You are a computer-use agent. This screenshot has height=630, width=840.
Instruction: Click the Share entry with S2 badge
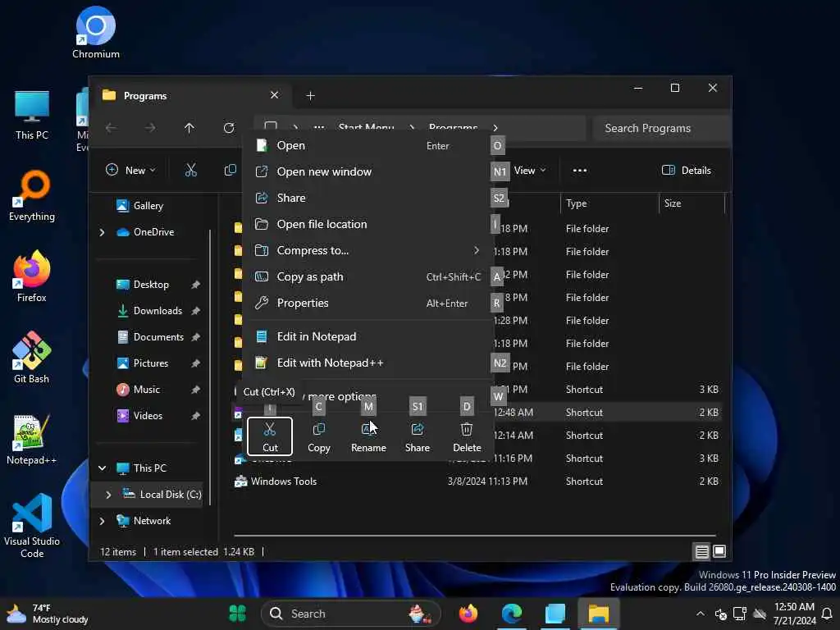coord(368,198)
